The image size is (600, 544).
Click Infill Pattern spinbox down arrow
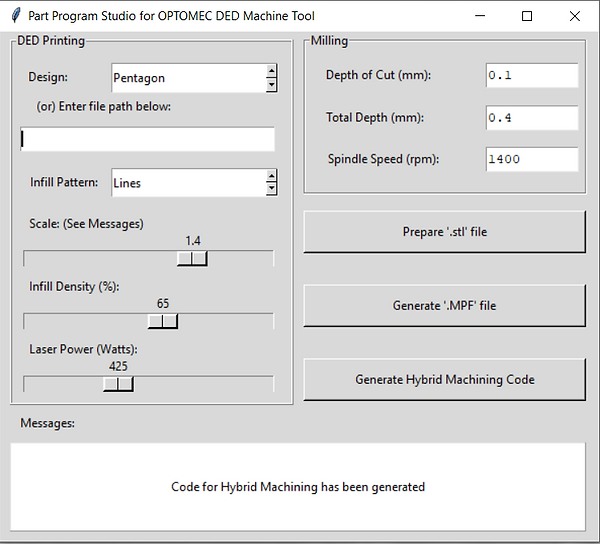271,189
